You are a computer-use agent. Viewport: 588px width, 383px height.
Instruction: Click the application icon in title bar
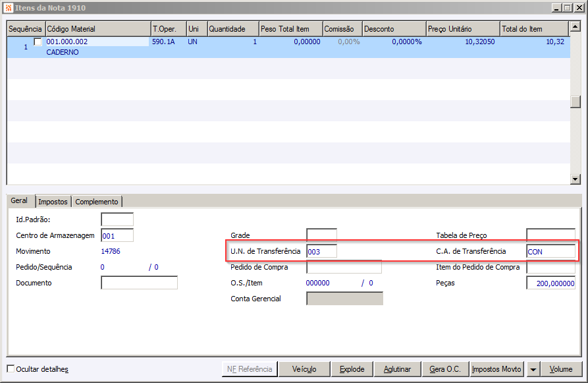(x=9, y=7)
